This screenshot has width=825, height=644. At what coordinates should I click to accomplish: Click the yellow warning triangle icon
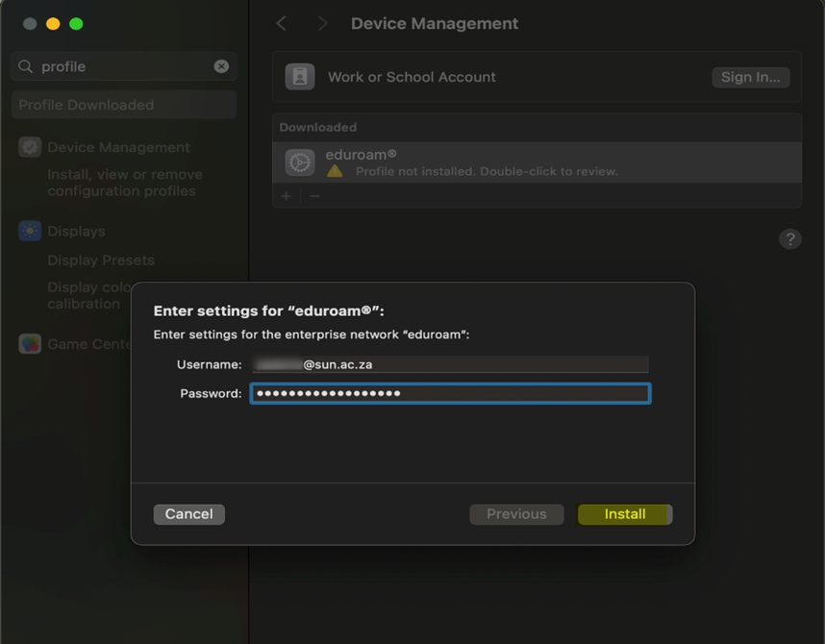tap(335, 171)
